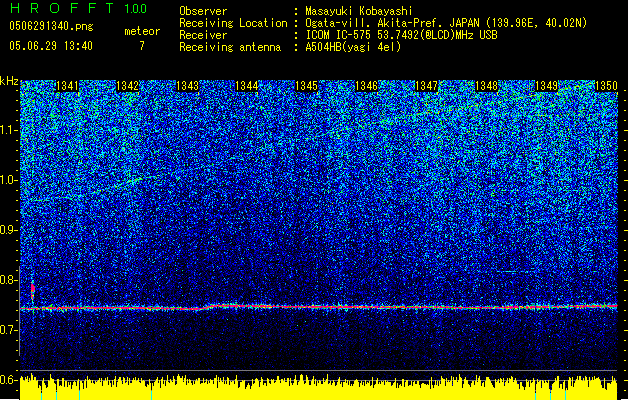Click the meteor count label

click(142, 31)
